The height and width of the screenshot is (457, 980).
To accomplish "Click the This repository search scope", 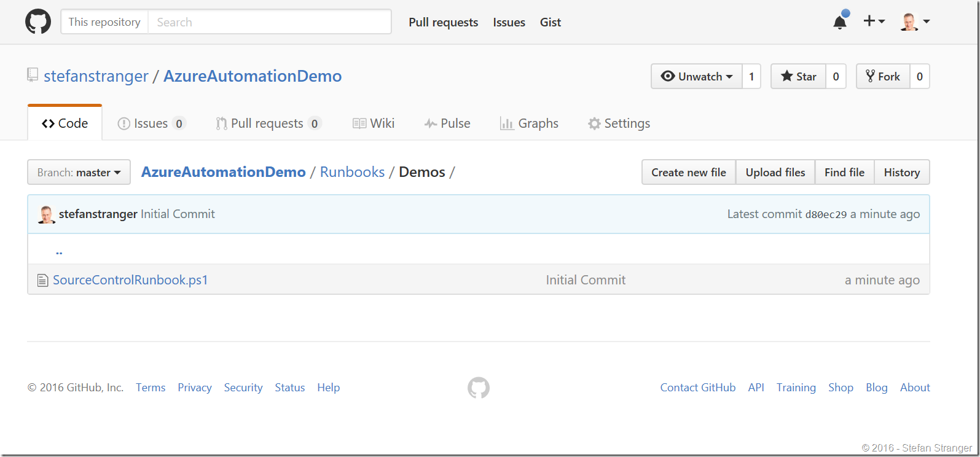I will [104, 22].
